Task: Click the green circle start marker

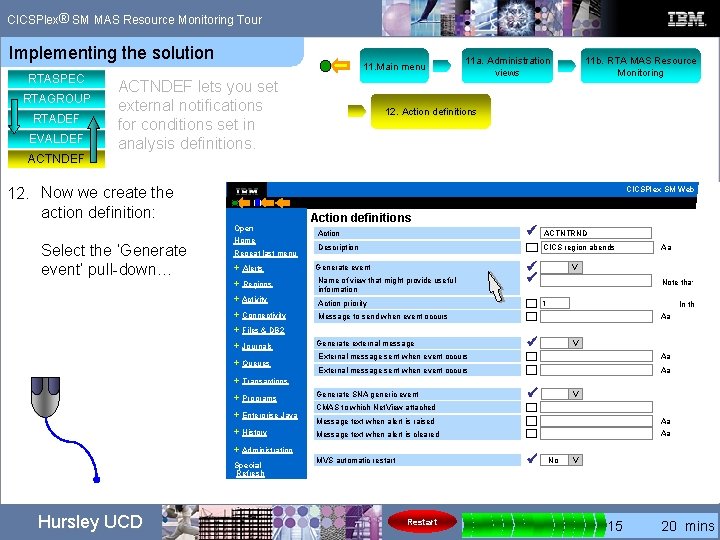Action: pos(325,66)
